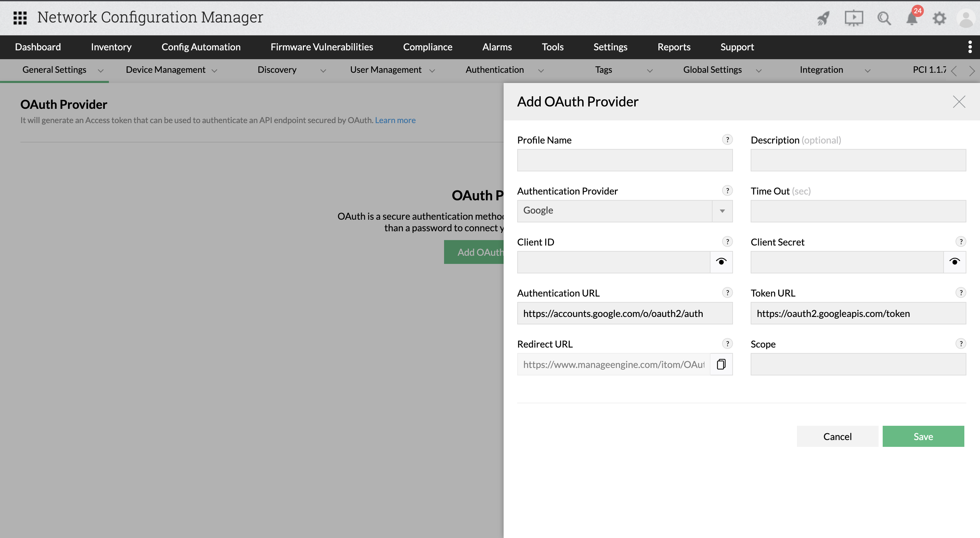Expand the Authentication Provider Google dropdown
Viewport: 980px width, 538px height.
tap(722, 211)
